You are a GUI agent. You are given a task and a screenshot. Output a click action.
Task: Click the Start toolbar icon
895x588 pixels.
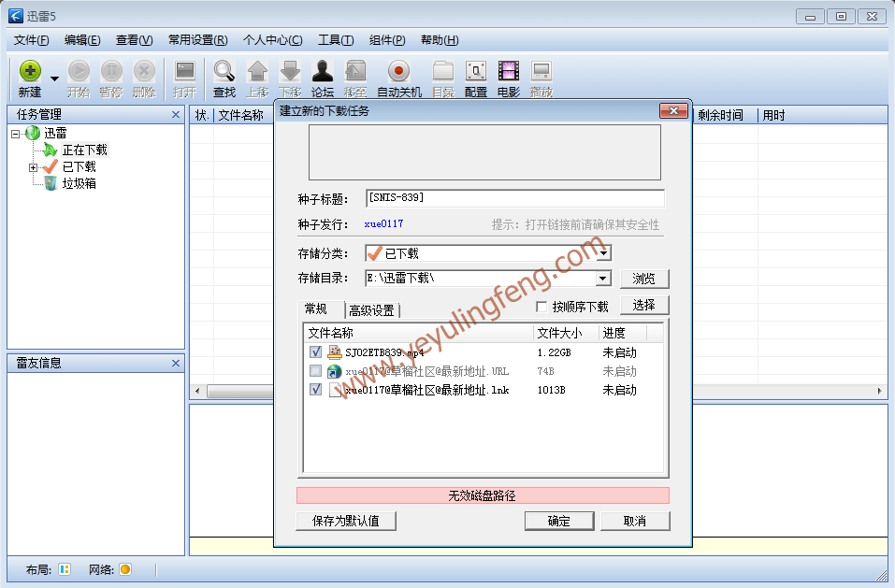tap(79, 71)
